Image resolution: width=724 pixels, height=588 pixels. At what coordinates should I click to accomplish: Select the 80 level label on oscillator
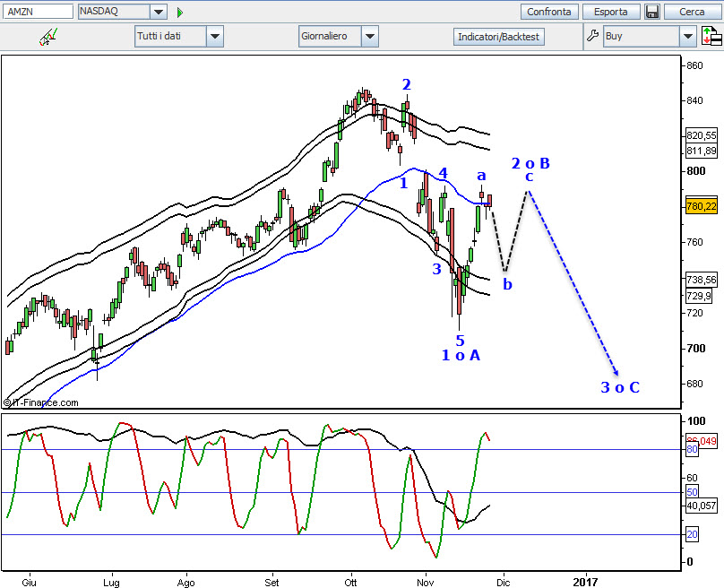click(692, 449)
